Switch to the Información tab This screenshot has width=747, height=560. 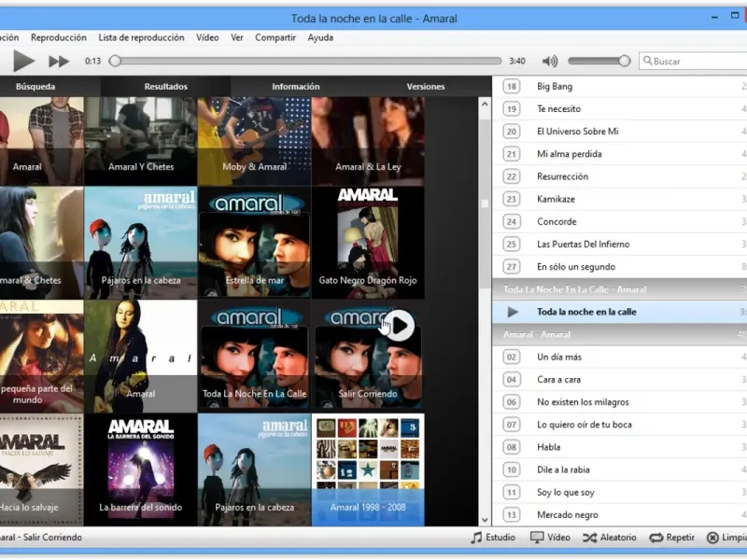pos(295,87)
